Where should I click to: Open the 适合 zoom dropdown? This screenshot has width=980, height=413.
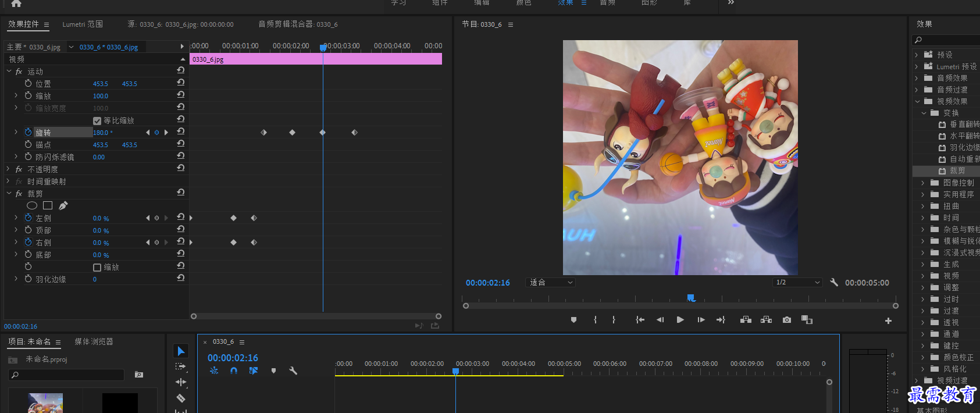[551, 282]
